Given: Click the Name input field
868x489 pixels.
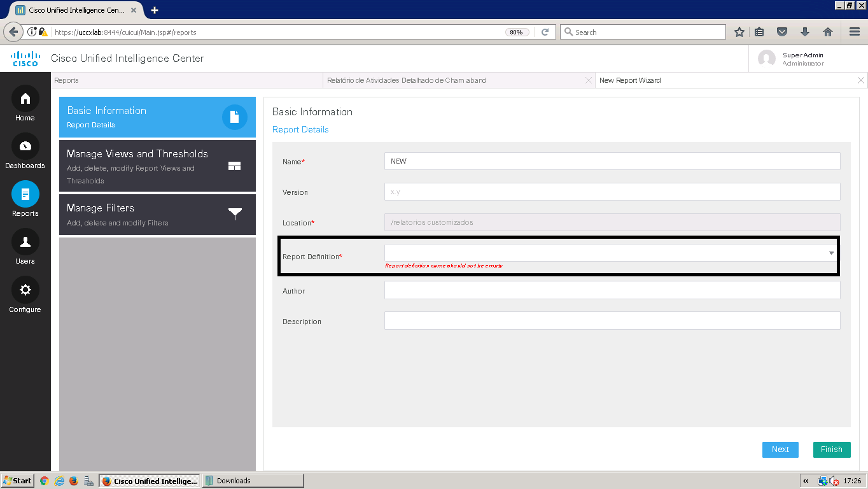Looking at the screenshot, I should tap(612, 161).
